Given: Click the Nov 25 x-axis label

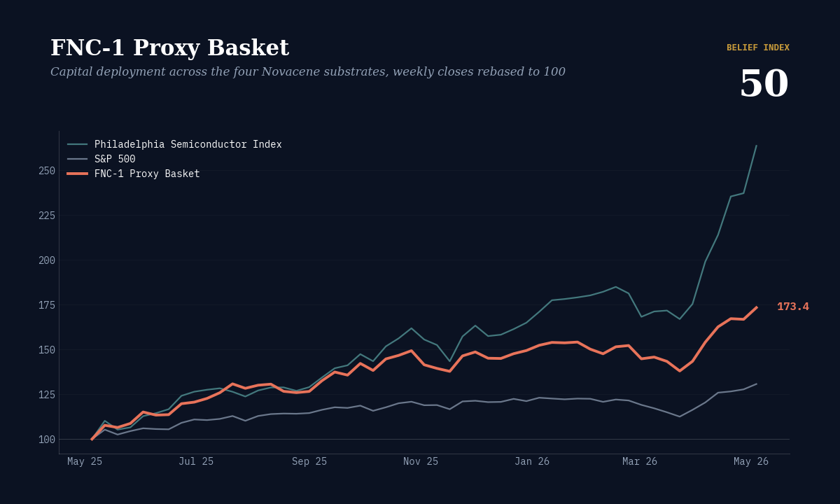Looking at the screenshot, I should tap(421, 461).
